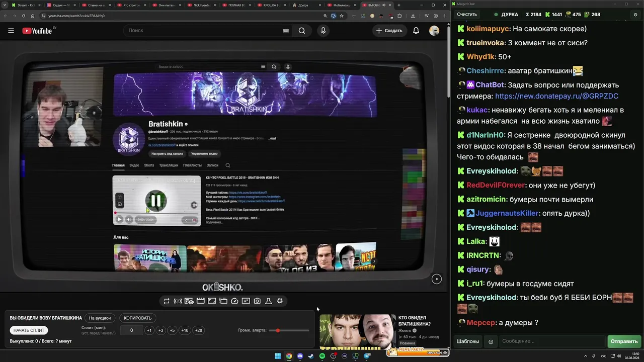The height and width of the screenshot is (362, 644).
Task: Open Steam from the taskbar
Action: click(311, 356)
